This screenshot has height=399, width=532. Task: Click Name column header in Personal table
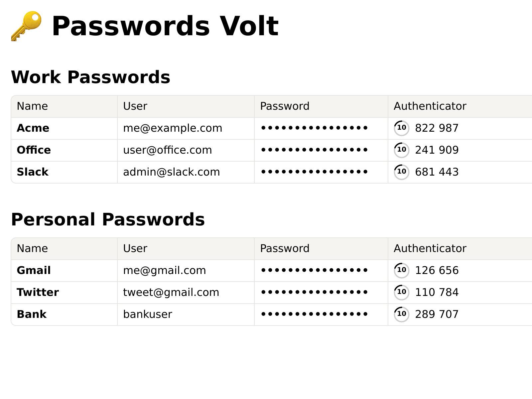point(32,248)
